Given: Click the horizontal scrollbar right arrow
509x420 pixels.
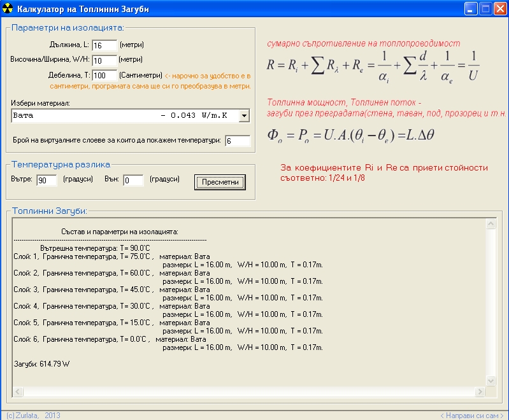Looking at the screenshot, I should (x=480, y=391).
